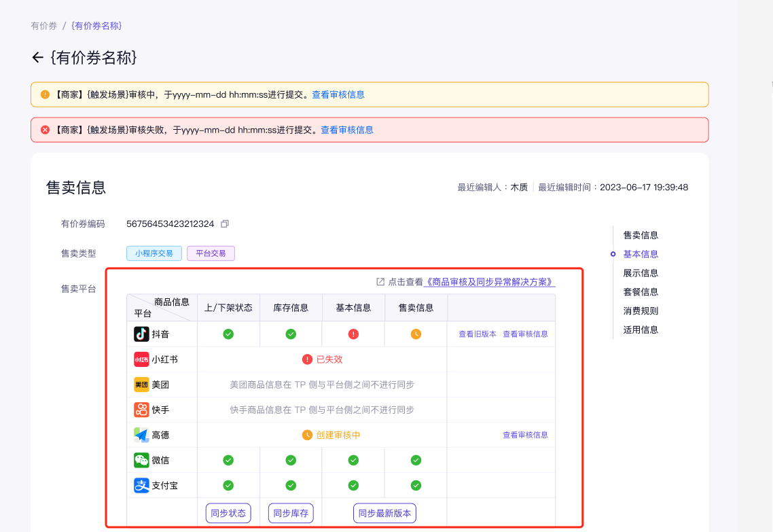Go to 套餐信息 in the side anchor menu
The width and height of the screenshot is (773, 532).
click(x=641, y=292)
